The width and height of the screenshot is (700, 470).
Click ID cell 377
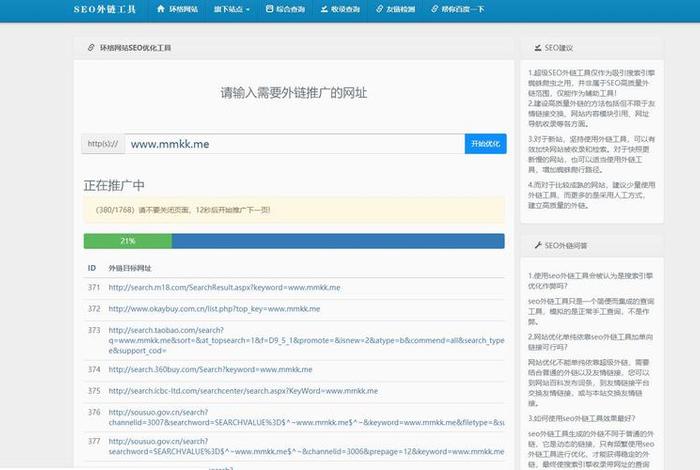(94, 441)
